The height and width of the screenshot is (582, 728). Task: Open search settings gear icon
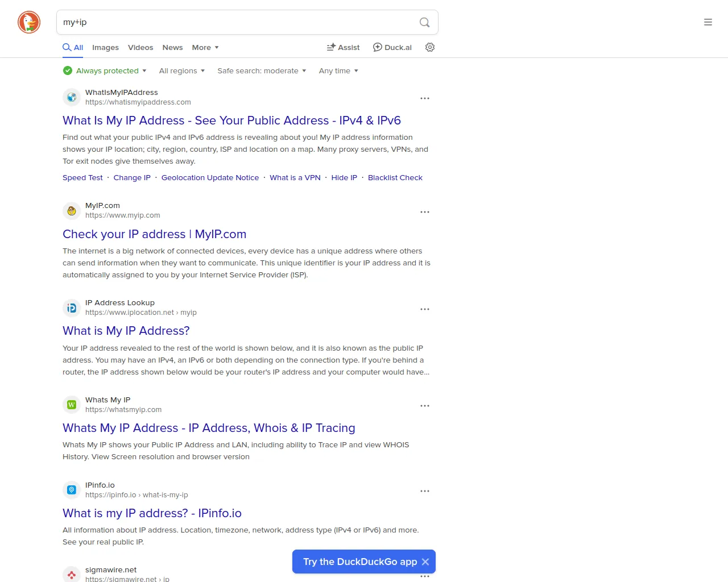click(430, 47)
